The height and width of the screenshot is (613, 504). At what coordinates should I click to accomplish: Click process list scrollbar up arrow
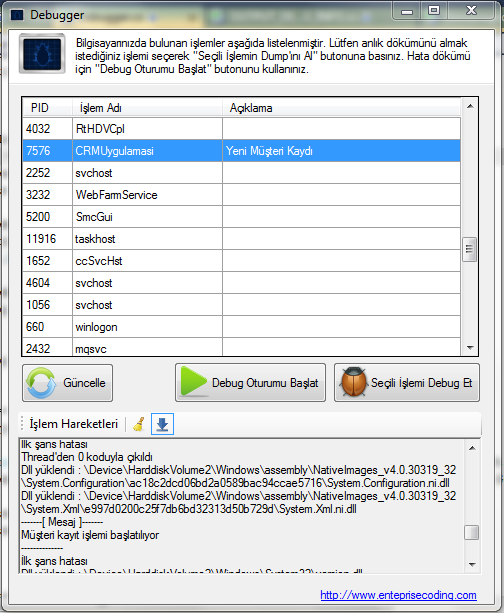pos(470,106)
